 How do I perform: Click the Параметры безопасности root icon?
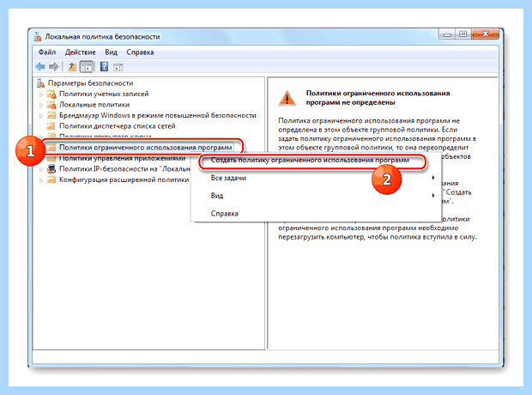40,83
